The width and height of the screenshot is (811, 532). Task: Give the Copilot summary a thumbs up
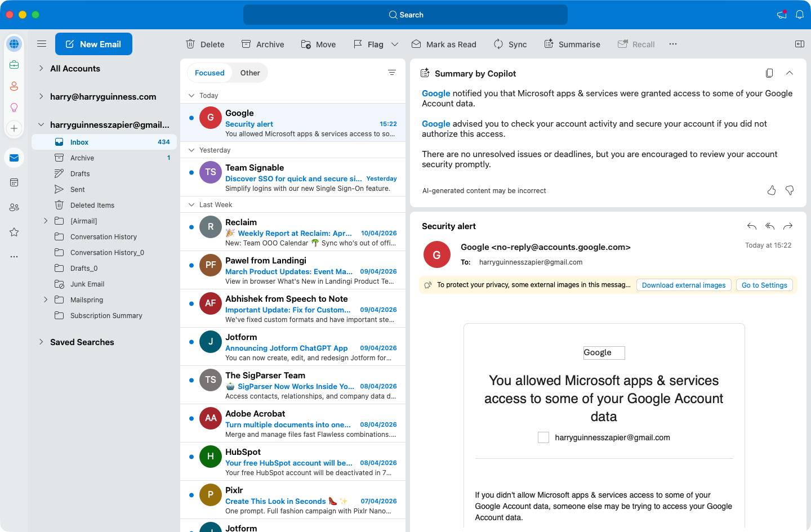771,190
